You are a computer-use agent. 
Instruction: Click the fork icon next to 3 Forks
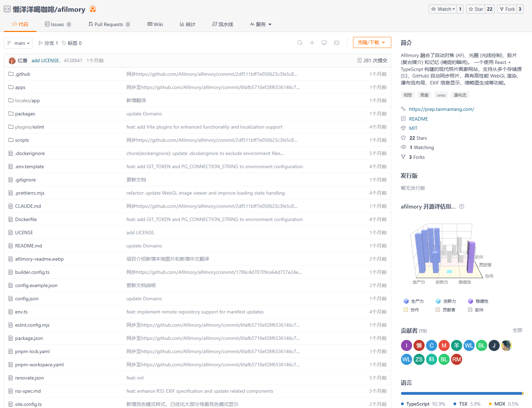[403, 157]
